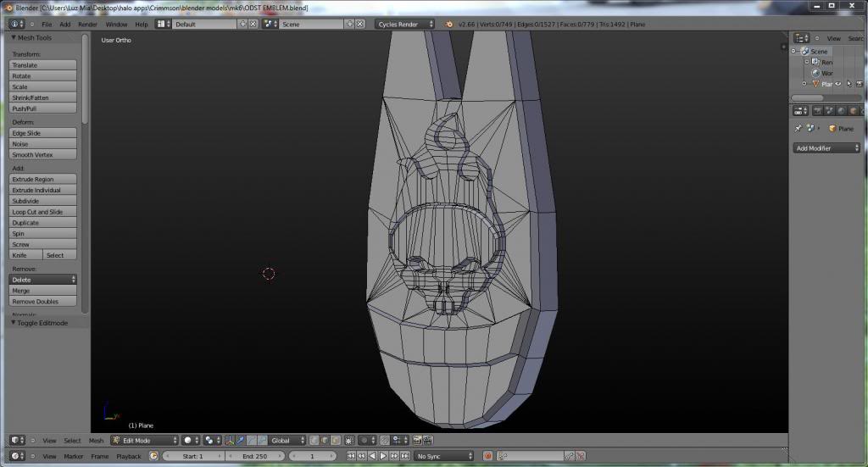Image resolution: width=868 pixels, height=467 pixels.
Task: Enable the scale manipulator
Action: (x=263, y=441)
